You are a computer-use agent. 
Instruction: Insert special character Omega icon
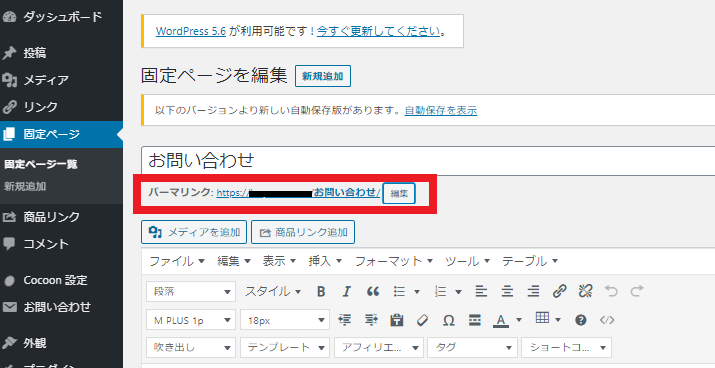pyautogui.click(x=449, y=320)
